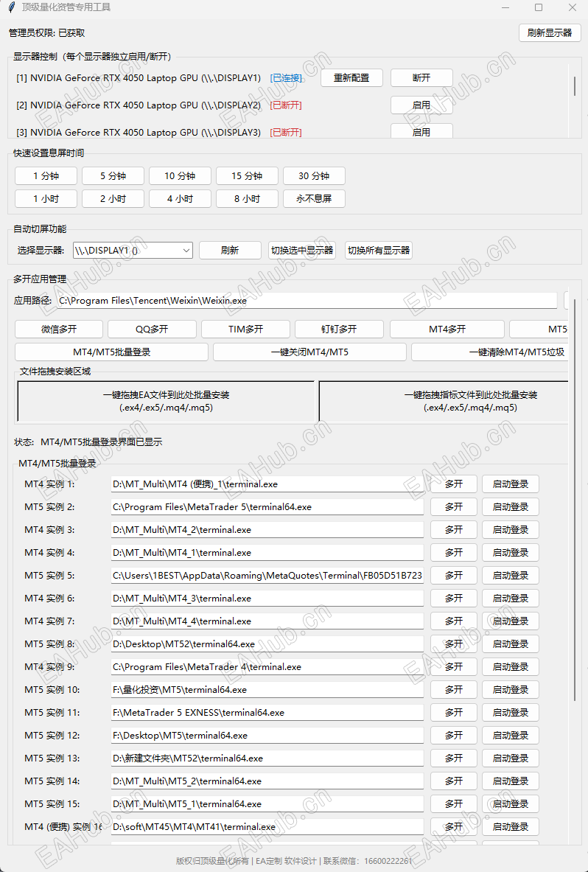Set screen-off time to 5 分钟
The height and width of the screenshot is (872, 588).
coord(113,175)
